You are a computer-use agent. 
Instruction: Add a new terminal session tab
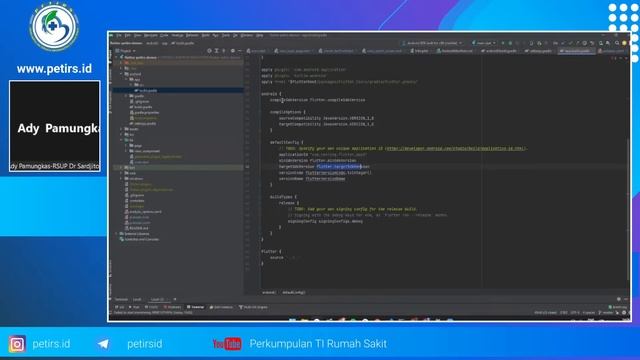[175, 299]
